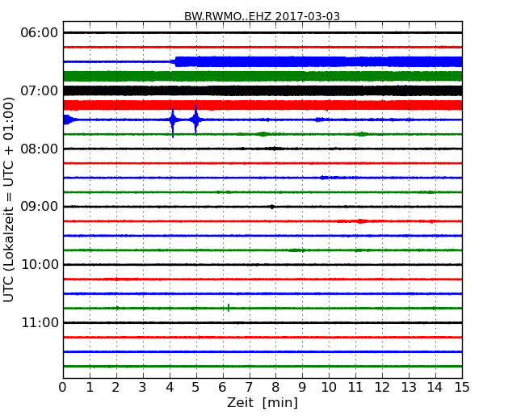
Task: Select the red burst near minute 11
Action: pyautogui.click(x=360, y=221)
